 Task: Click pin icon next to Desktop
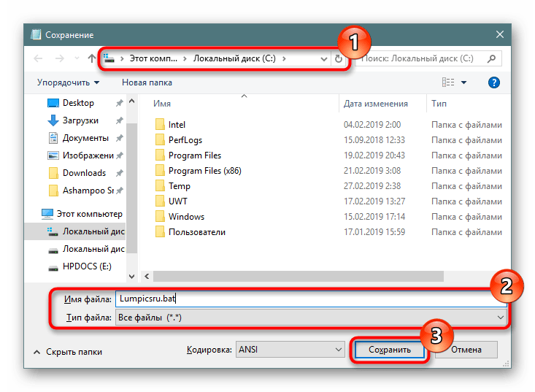click(x=119, y=103)
